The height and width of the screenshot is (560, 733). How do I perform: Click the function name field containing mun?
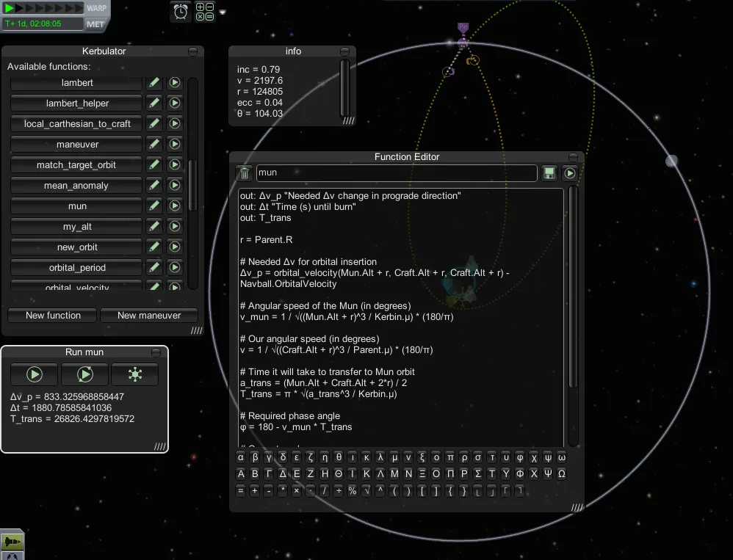point(397,172)
